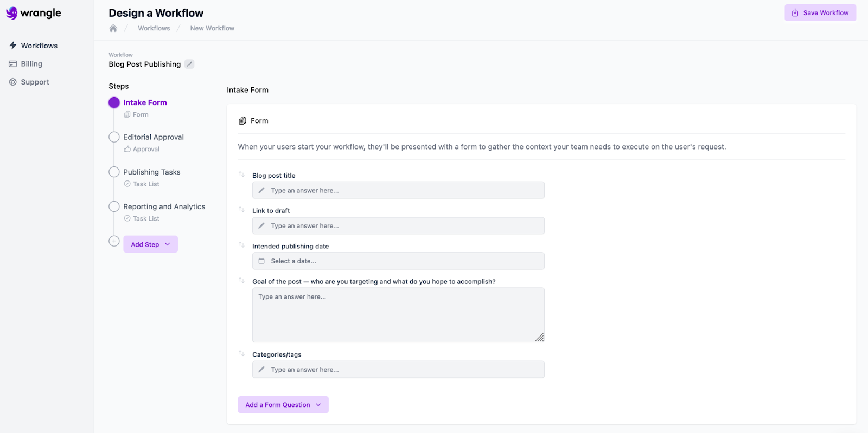Image resolution: width=868 pixels, height=433 pixels.
Task: Click the reorder arrows beside Link to draft
Action: (x=241, y=210)
